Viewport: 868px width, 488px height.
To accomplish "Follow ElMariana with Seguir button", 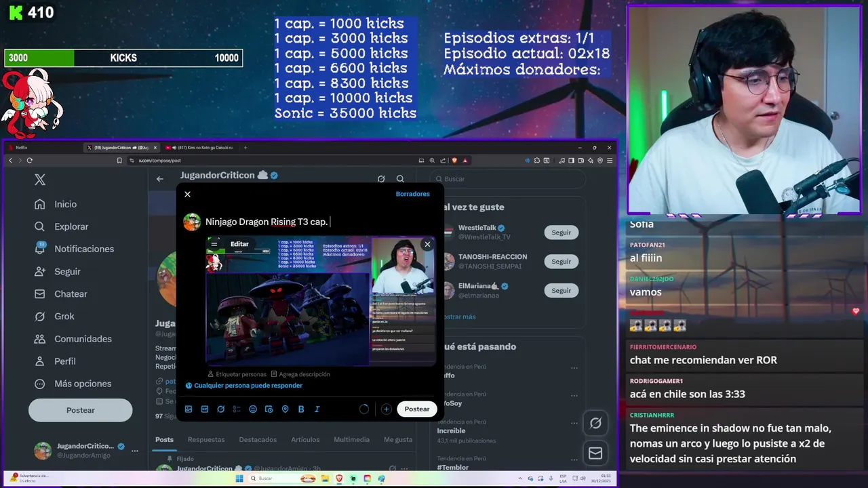I will click(x=561, y=291).
